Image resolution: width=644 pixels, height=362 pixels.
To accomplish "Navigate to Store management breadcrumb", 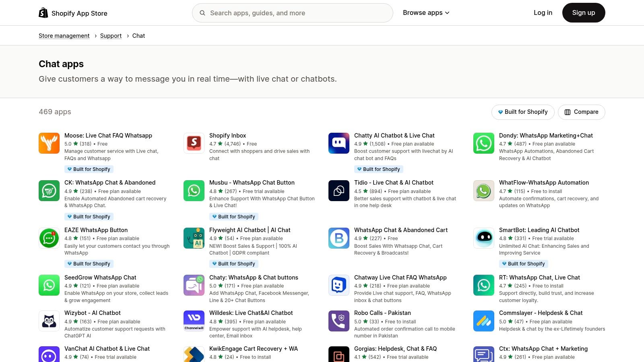I will [64, 35].
